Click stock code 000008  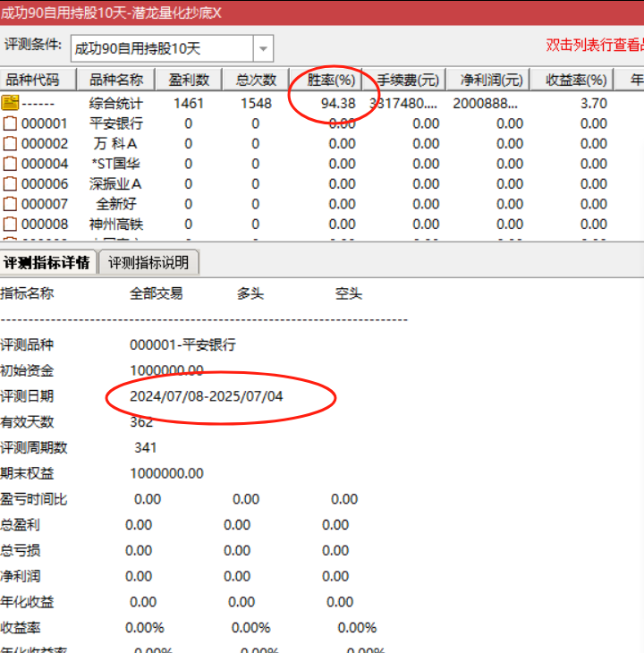[45, 224]
